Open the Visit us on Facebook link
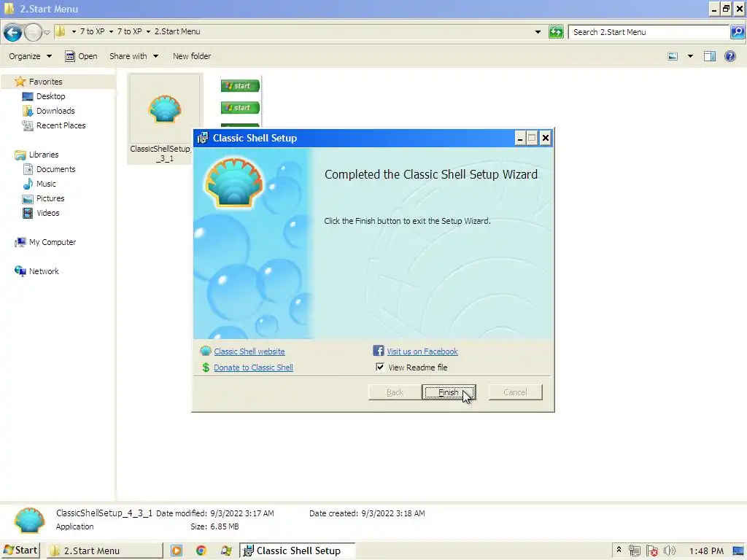The width and height of the screenshot is (747, 560). click(422, 351)
